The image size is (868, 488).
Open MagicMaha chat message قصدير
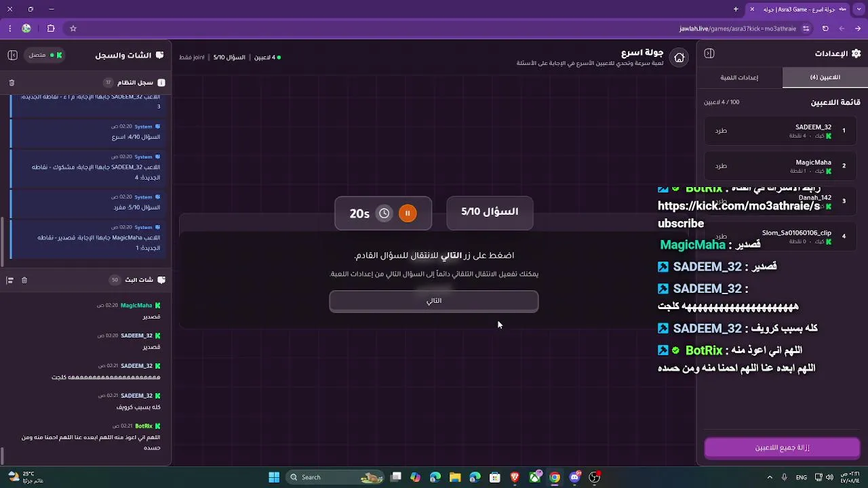point(151,317)
